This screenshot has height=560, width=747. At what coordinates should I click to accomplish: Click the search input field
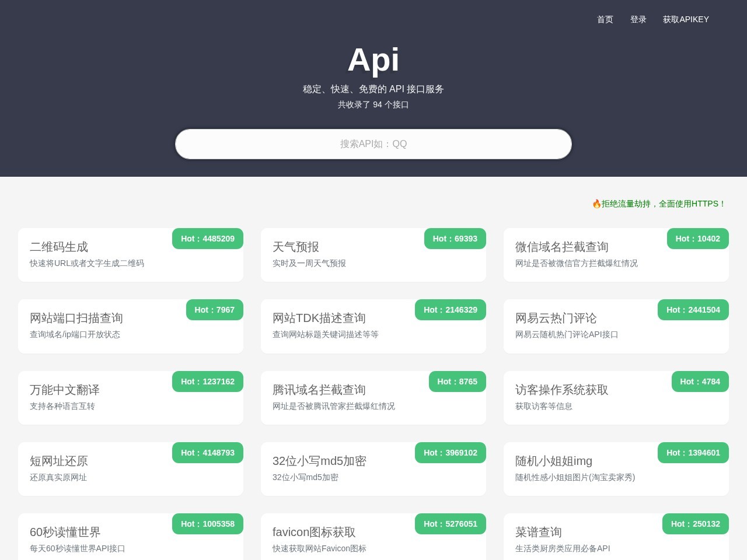(x=373, y=143)
